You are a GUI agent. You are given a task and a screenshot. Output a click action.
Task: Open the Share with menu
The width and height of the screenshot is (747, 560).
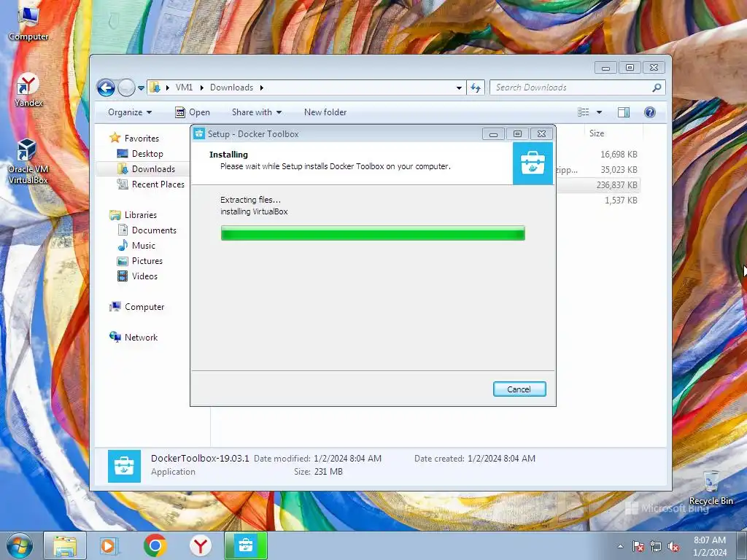pos(257,112)
